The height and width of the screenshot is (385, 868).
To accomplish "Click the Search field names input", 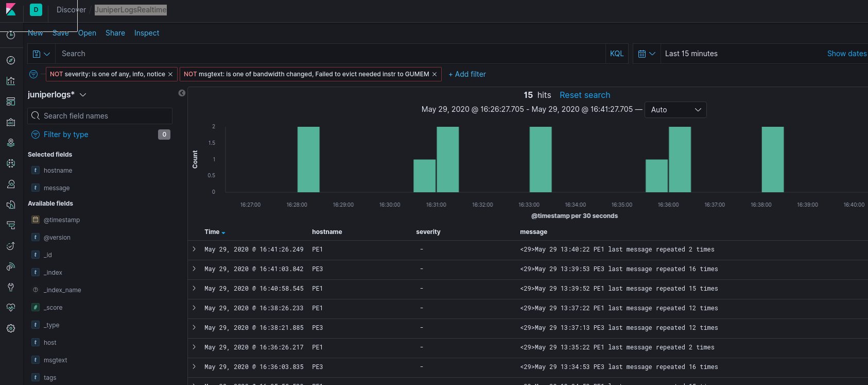I will tap(100, 116).
